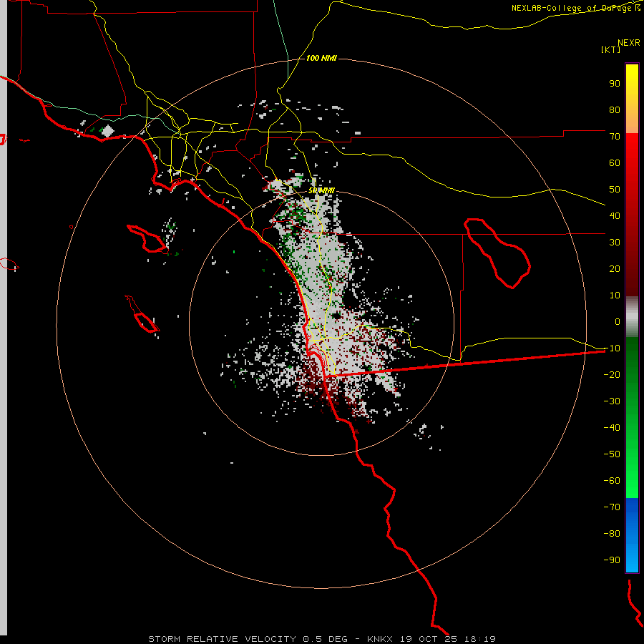The height and width of the screenshot is (644, 644).
Task: Select the 90 value on velocity scale
Action: pyautogui.click(x=615, y=84)
